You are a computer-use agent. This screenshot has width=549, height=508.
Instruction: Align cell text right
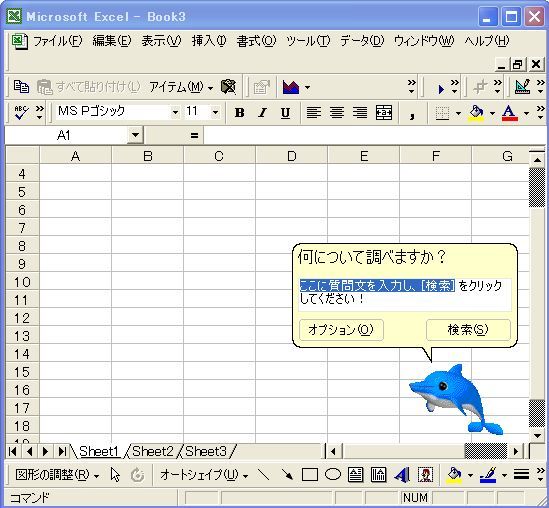pos(360,113)
